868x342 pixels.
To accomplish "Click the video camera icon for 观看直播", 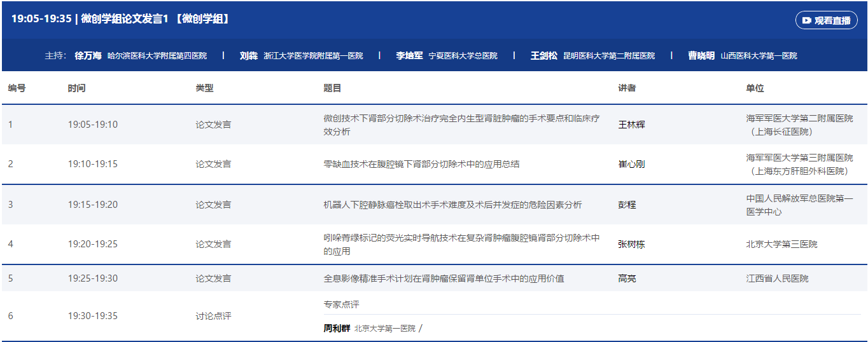I will coord(806,20).
